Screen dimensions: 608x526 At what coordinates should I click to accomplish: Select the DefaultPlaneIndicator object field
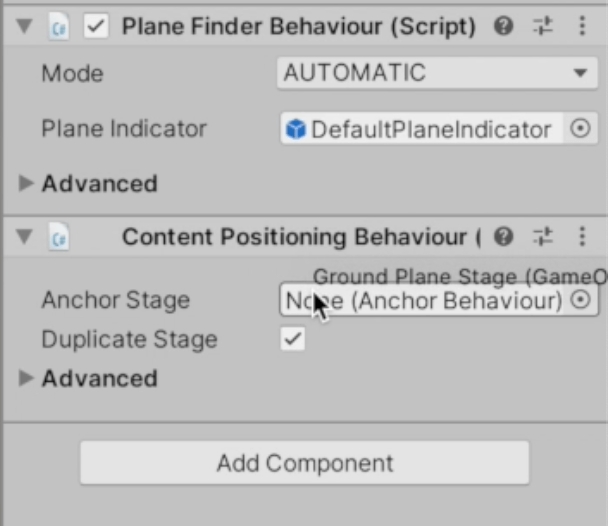coord(420,129)
